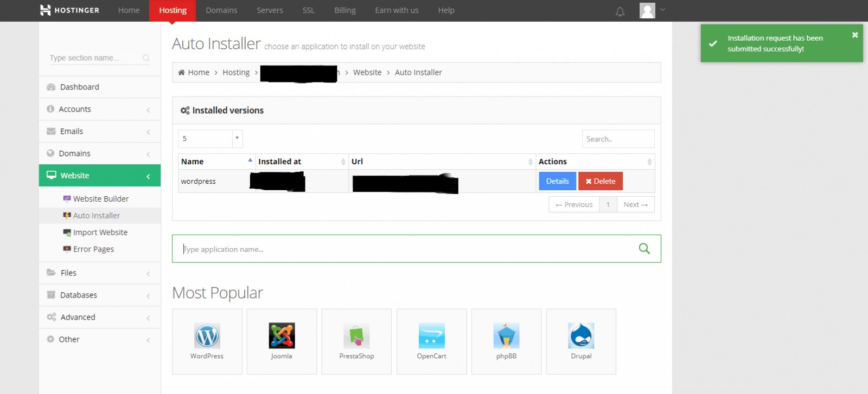Select page 1 in pagination
This screenshot has height=394, width=868.
pyautogui.click(x=608, y=204)
